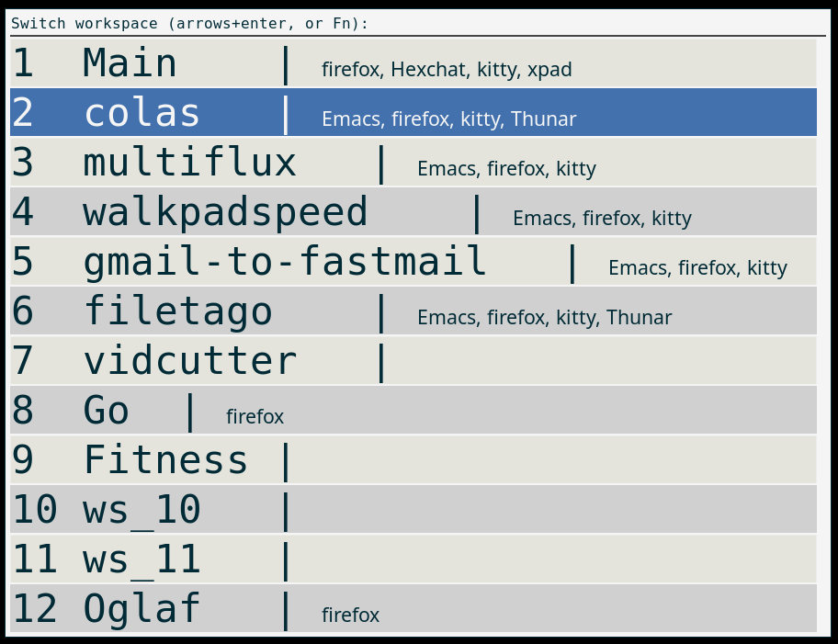Switch to workspace 3 multiflux
838x644 pixels.
tap(413, 162)
